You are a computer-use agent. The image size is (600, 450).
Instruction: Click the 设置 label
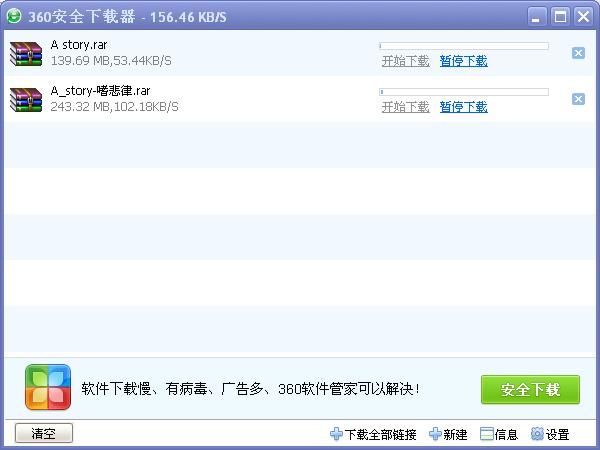tap(558, 434)
